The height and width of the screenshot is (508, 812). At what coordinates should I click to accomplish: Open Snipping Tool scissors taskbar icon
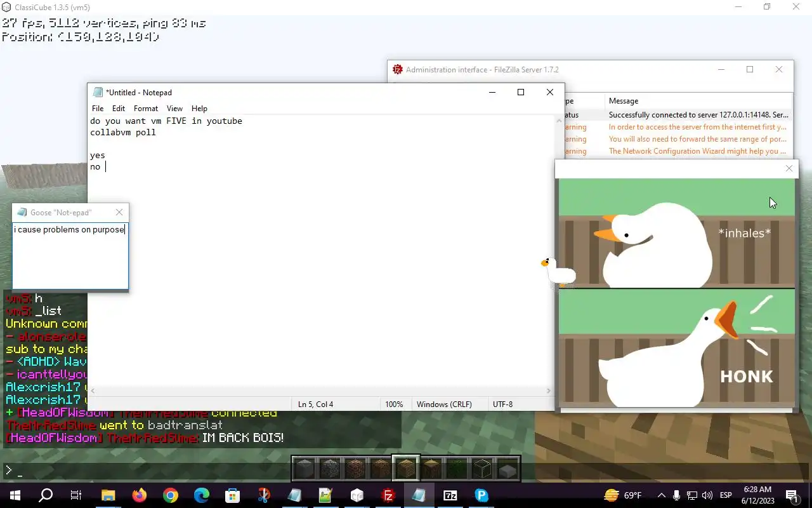tap(263, 495)
